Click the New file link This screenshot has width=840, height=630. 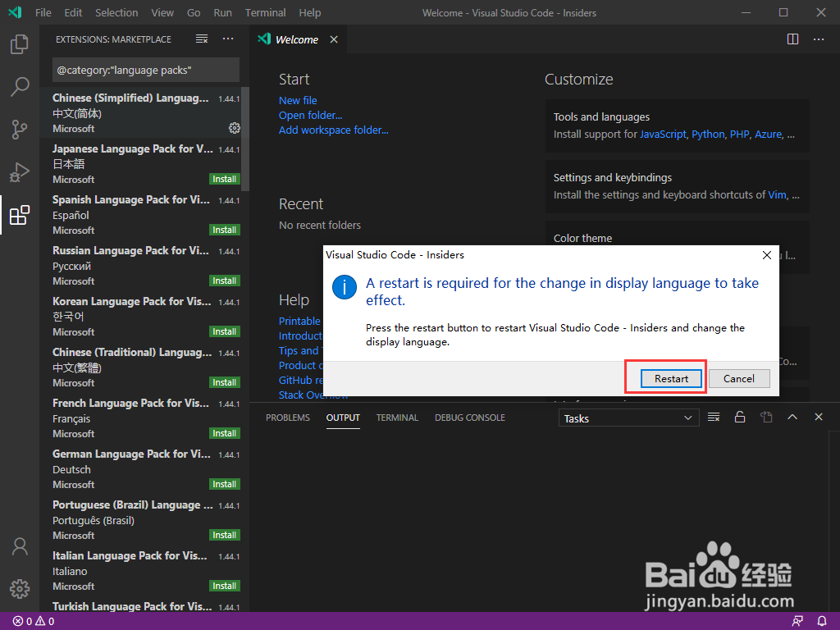298,100
